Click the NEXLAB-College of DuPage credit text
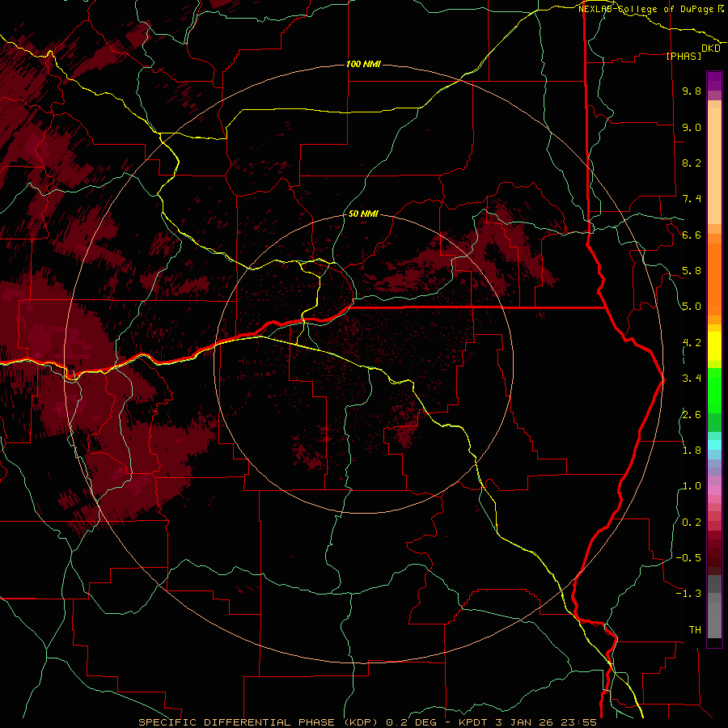 point(646,9)
